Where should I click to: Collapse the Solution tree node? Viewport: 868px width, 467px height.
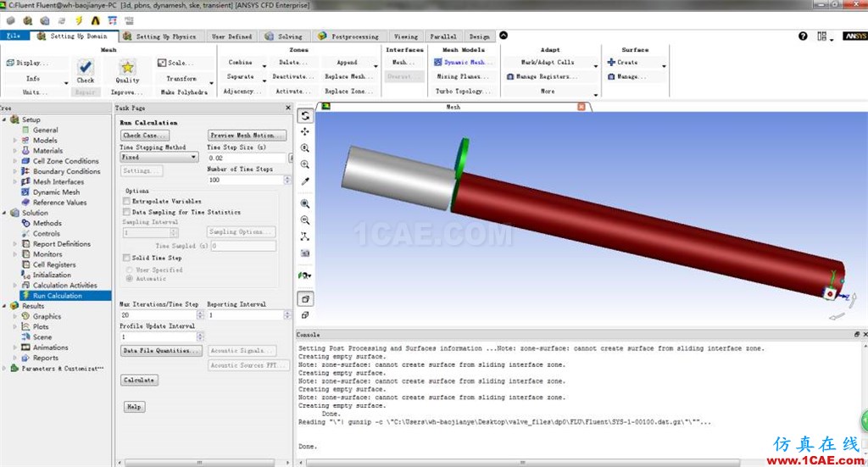coord(4,213)
